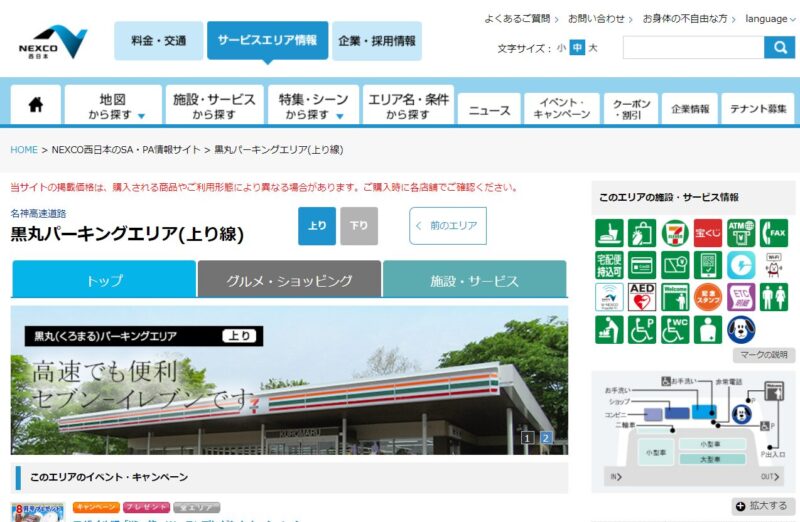Open テナント募集 menu item
Screen dimensions: 800x522
pos(758,109)
